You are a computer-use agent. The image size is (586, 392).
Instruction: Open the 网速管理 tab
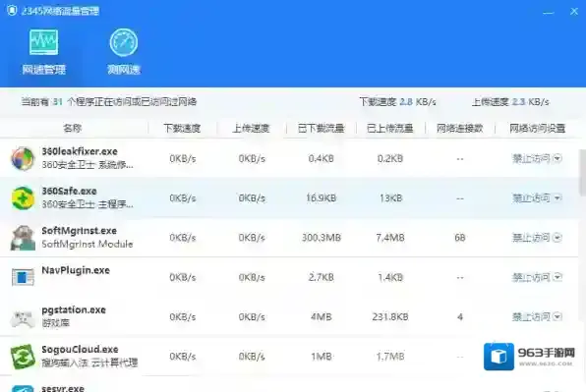(x=43, y=51)
